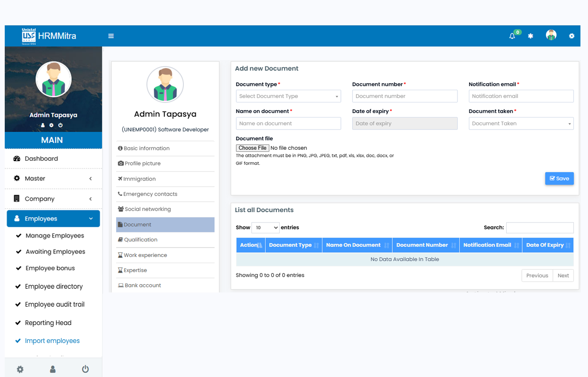
Task: Sort table by Date Of Expiry column
Action: point(547,245)
